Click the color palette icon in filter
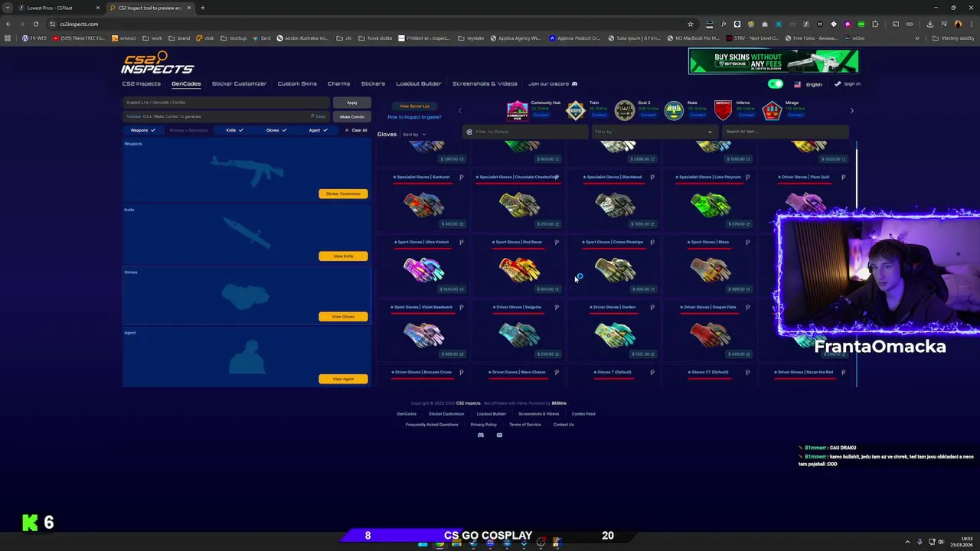980x551 pixels. pyautogui.click(x=469, y=132)
